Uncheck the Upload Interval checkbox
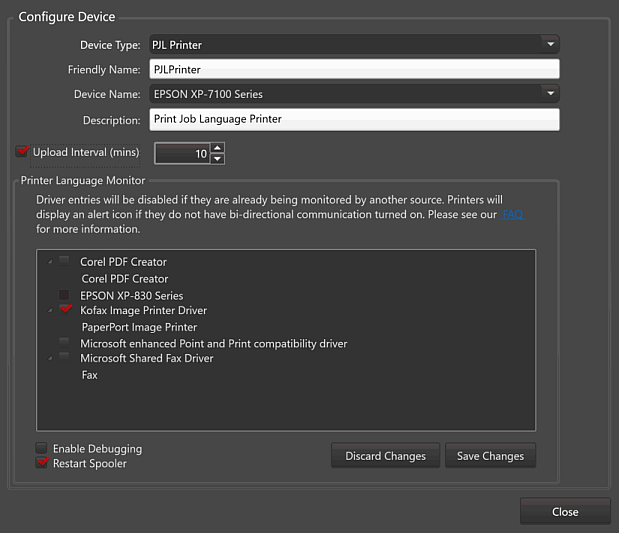Image resolution: width=619 pixels, height=533 pixels. [22, 152]
